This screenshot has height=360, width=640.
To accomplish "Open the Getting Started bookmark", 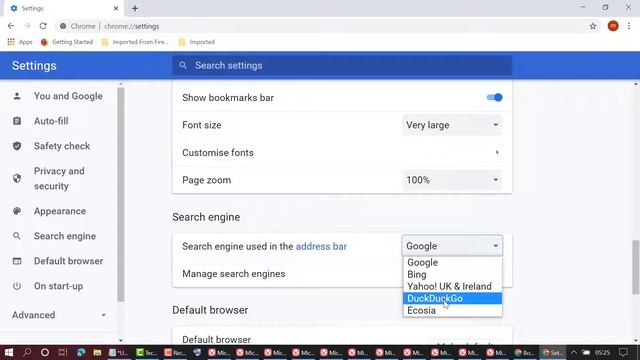I will click(x=67, y=42).
